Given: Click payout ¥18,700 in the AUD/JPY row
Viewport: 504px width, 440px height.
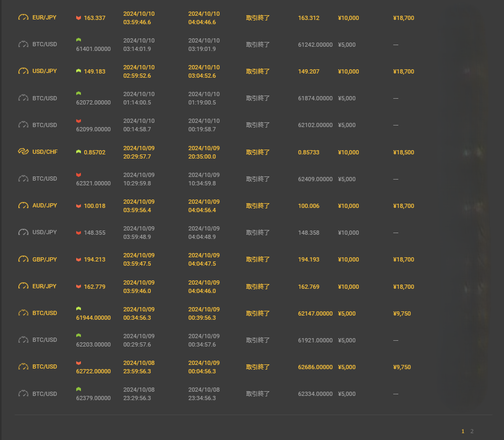Looking at the screenshot, I should click(404, 206).
